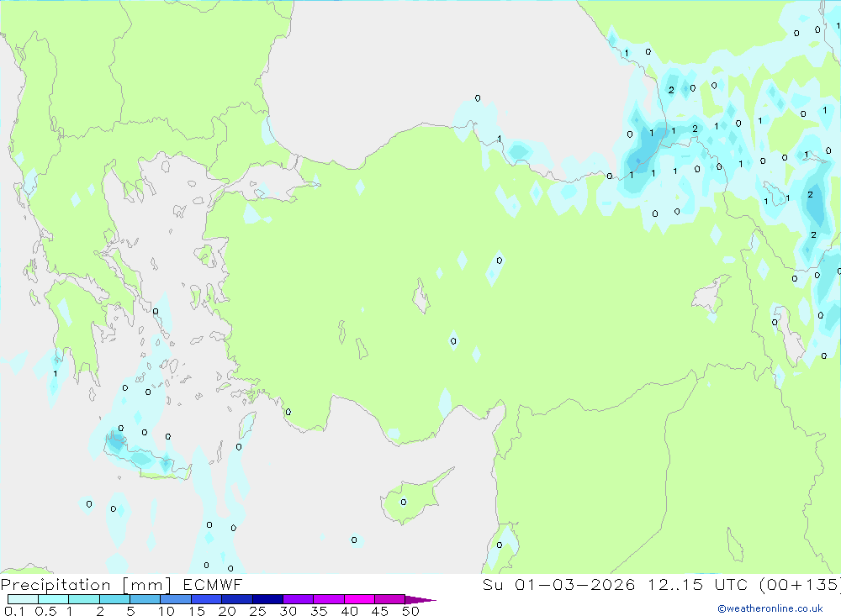841x616 pixels.
Task: Click the 'ECMWF' model label
Action: pos(213,584)
